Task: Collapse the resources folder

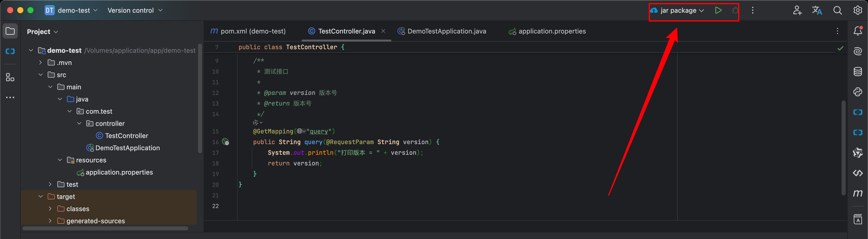Action: point(60,160)
